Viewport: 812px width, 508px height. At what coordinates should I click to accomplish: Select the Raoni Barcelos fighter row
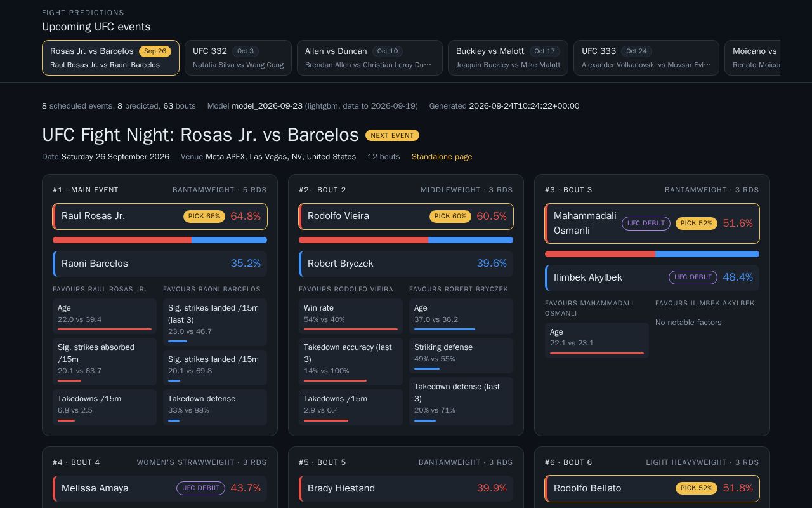pyautogui.click(x=160, y=264)
